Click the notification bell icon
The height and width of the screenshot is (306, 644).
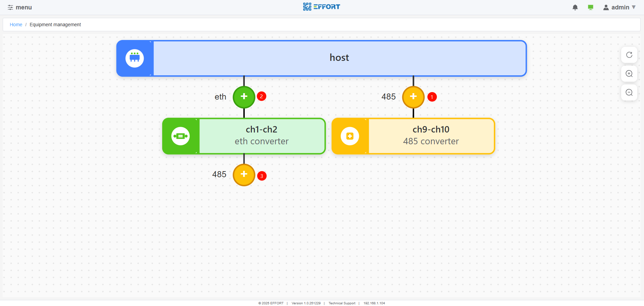point(575,7)
